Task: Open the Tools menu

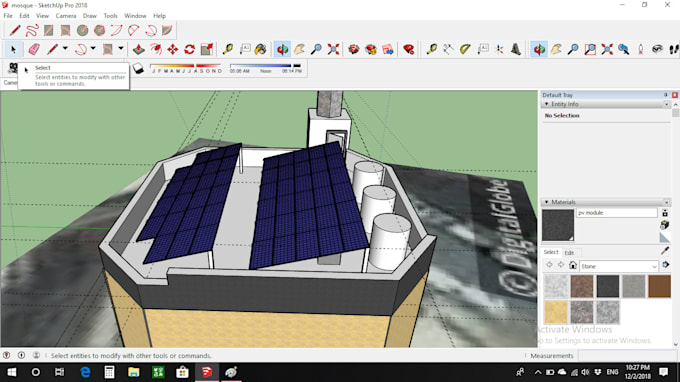Action: [111, 16]
